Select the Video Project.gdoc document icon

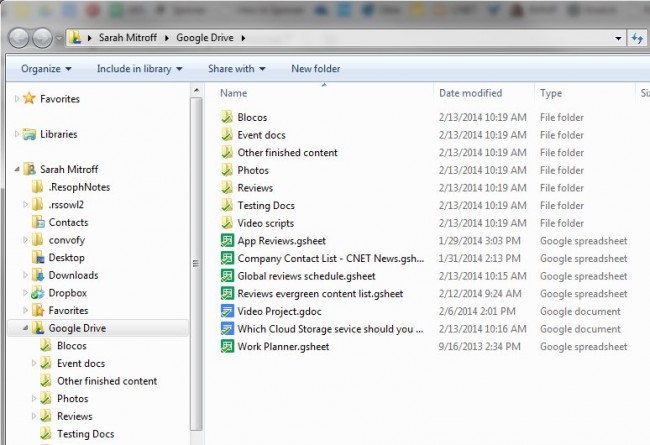coord(227,311)
